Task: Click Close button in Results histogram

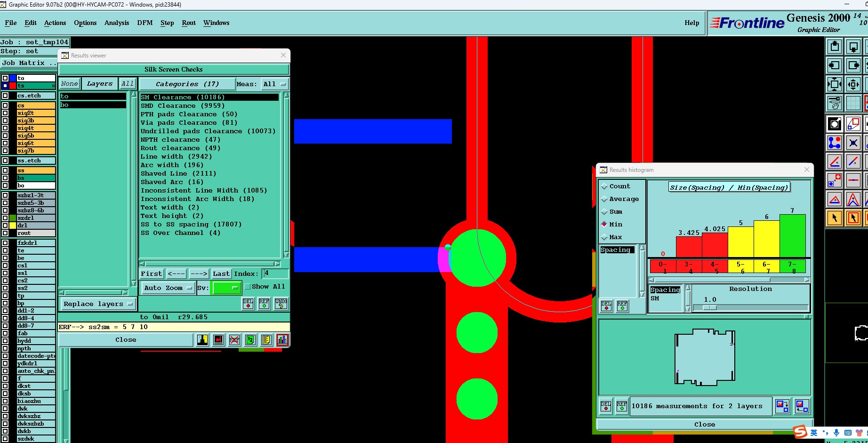Action: coord(705,425)
